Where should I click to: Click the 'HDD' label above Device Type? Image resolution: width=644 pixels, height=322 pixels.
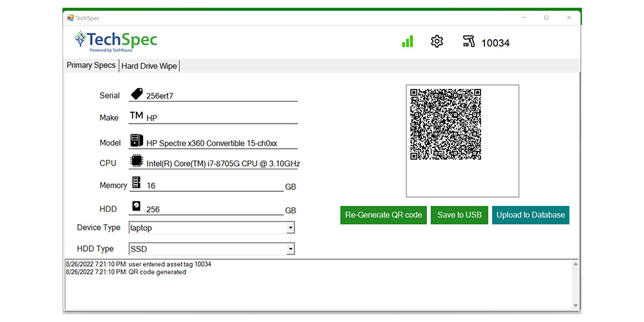click(x=108, y=209)
